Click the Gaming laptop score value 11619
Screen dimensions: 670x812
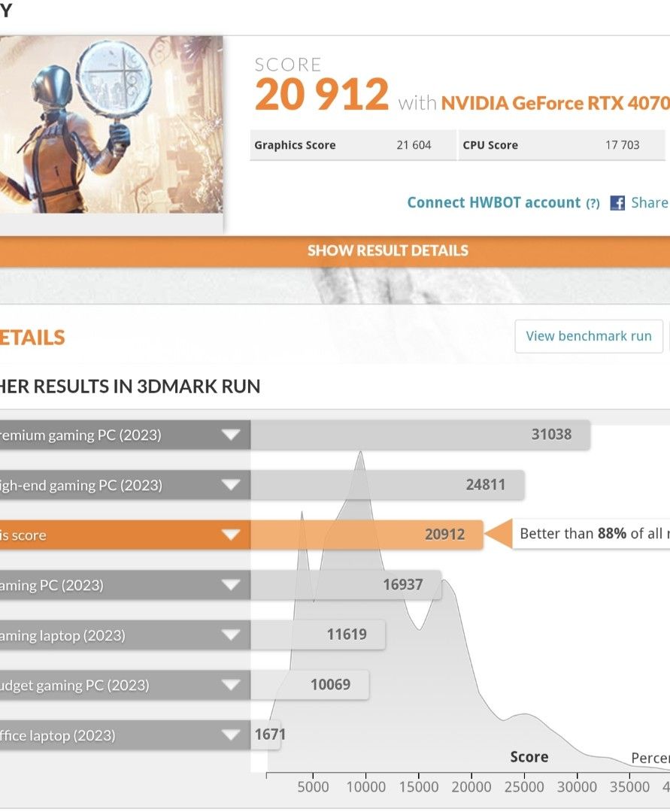pos(347,635)
